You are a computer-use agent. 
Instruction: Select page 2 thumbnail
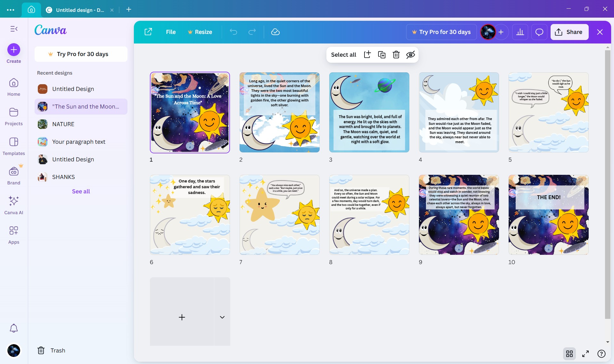point(280,112)
